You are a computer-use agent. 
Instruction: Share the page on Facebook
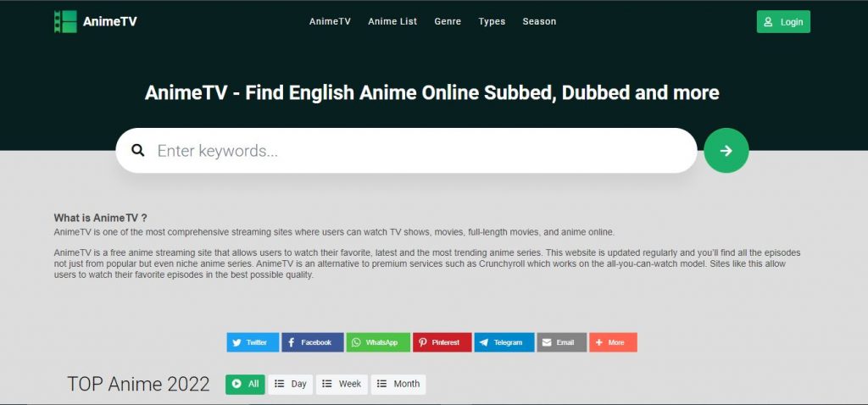tap(313, 342)
